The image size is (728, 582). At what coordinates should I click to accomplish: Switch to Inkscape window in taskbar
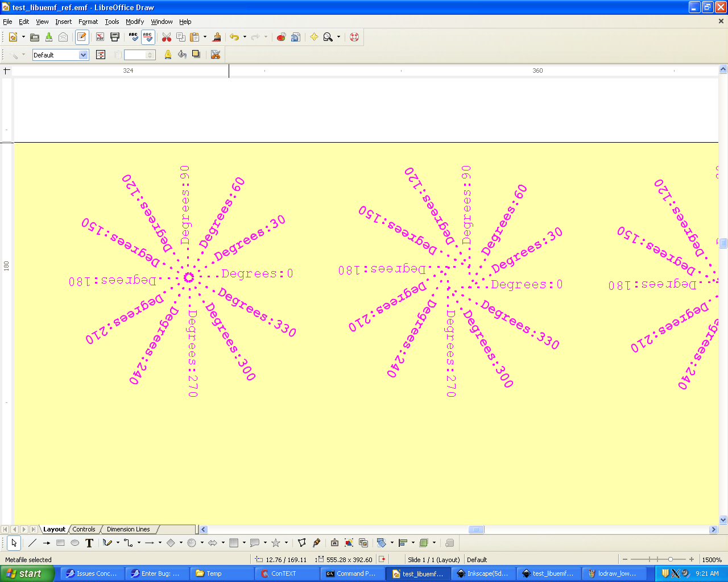click(x=483, y=573)
